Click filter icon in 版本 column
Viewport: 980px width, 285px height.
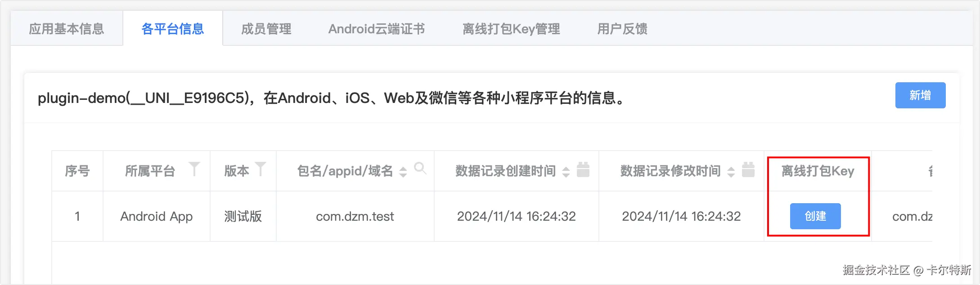[x=261, y=169]
